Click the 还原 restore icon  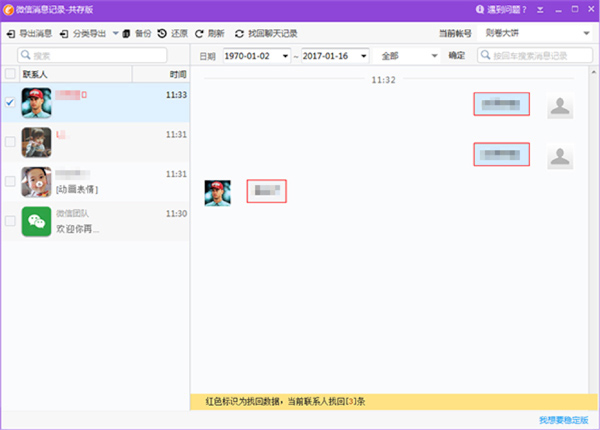coord(162,33)
